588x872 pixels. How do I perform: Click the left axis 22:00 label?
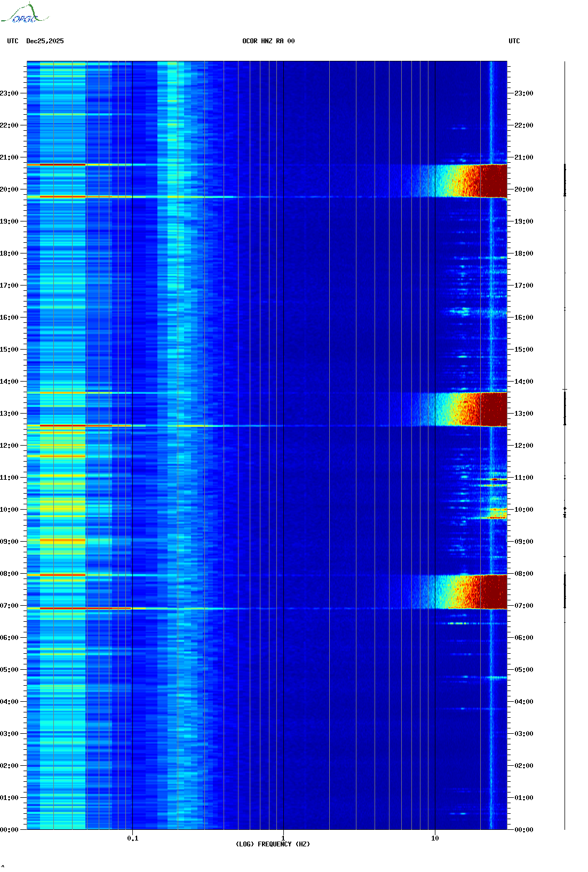pyautogui.click(x=9, y=125)
